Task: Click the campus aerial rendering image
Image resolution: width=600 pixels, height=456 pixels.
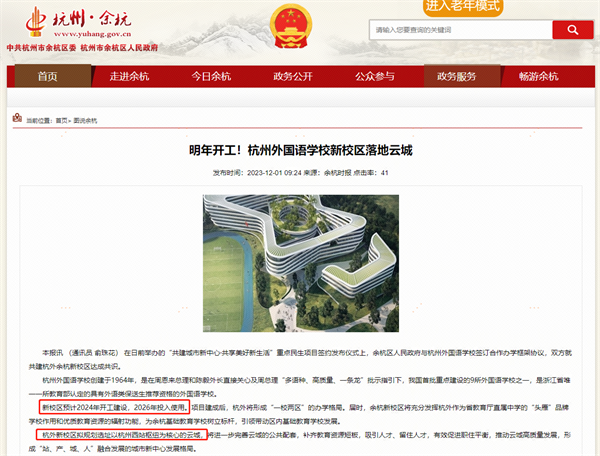Action: [301, 263]
